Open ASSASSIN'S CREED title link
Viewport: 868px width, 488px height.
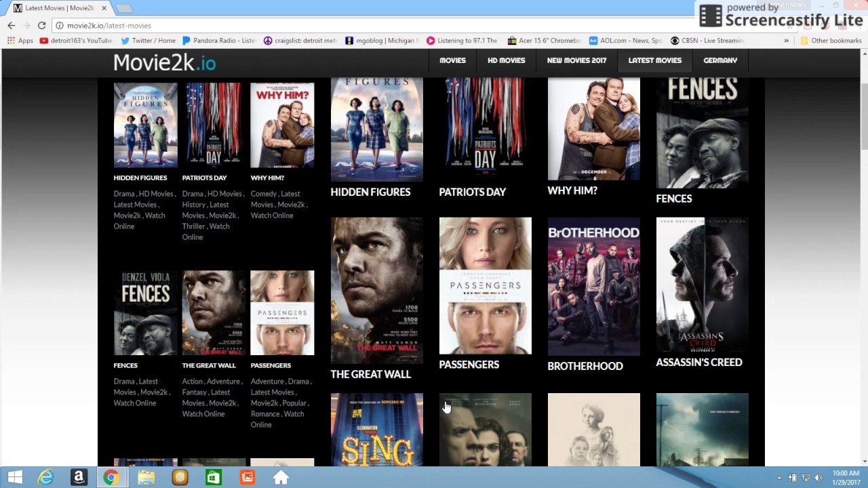698,363
